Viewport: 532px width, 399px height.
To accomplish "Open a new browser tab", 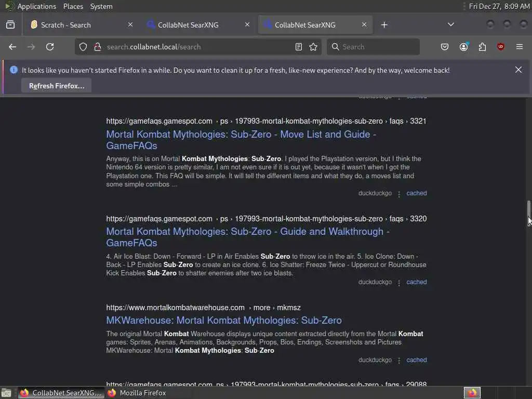I will coord(384,25).
